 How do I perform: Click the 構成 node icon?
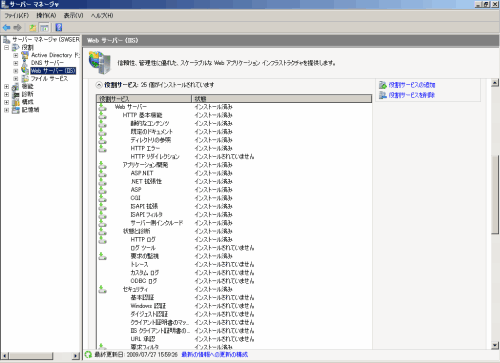(x=16, y=102)
